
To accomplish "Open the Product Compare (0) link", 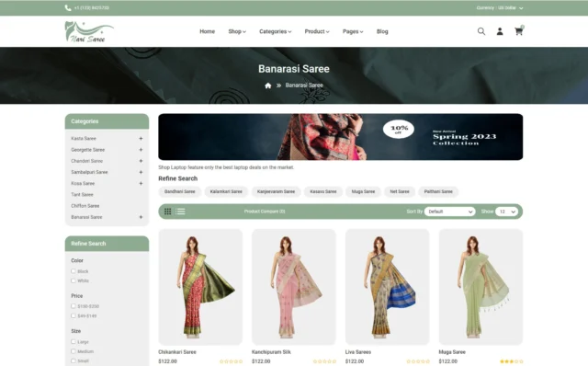I will coord(265,212).
